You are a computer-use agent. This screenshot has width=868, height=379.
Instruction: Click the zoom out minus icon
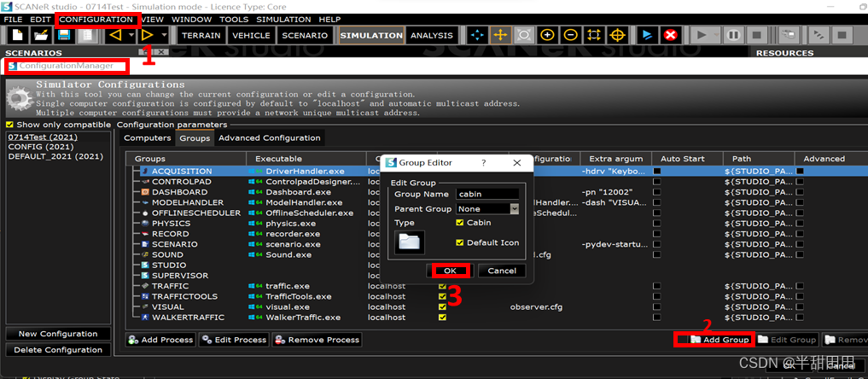point(571,35)
